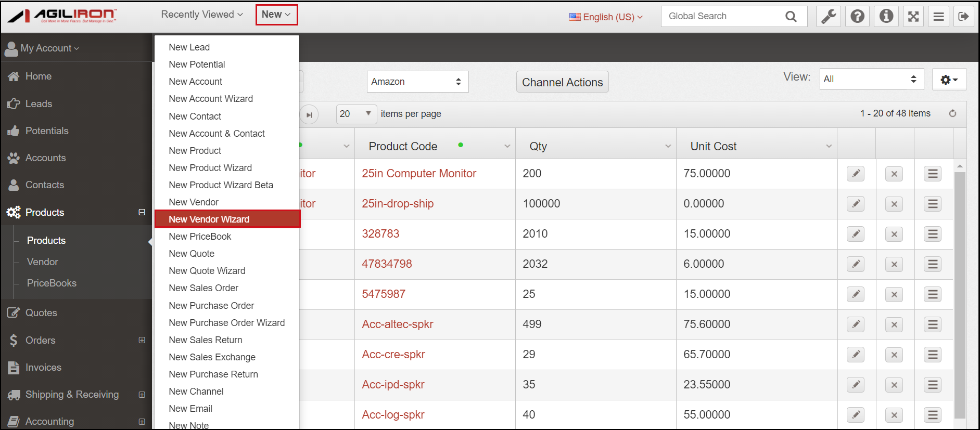This screenshot has height=430, width=980.
Task: Choose New Account & Contact
Action: [217, 134]
